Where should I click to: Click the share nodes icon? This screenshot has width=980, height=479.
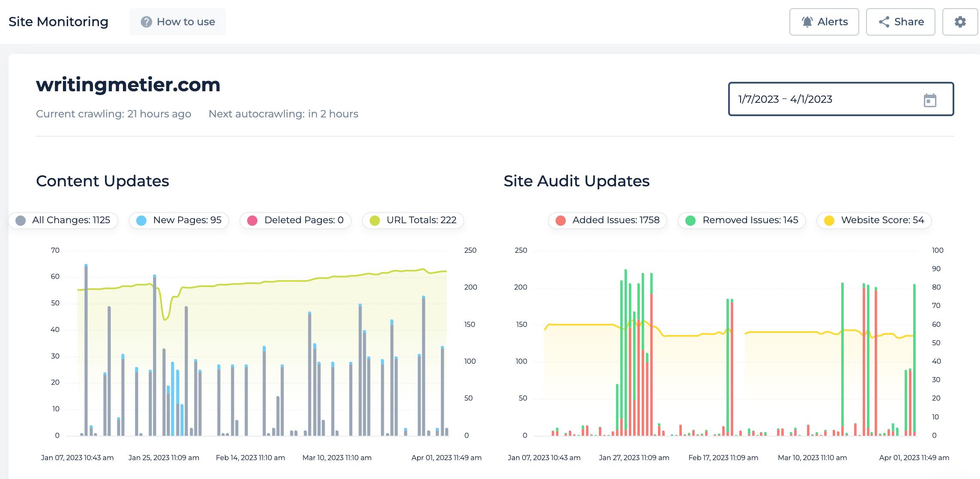884,22
